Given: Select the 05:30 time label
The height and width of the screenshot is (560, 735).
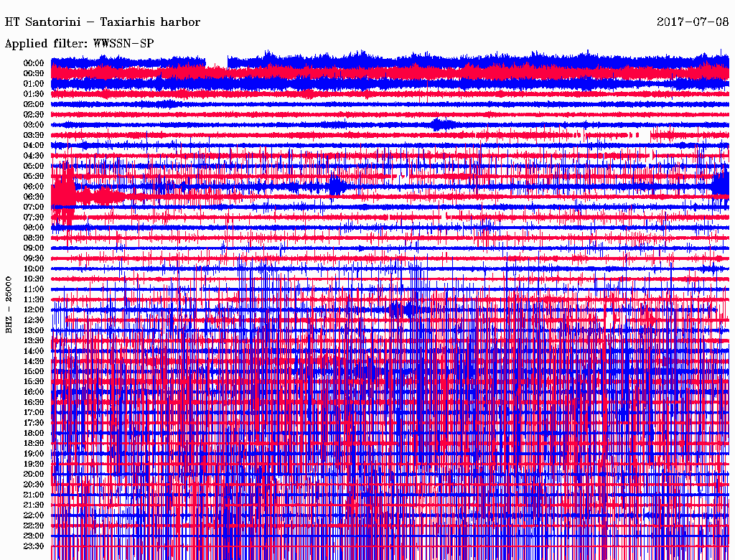Looking at the screenshot, I should (x=34, y=177).
